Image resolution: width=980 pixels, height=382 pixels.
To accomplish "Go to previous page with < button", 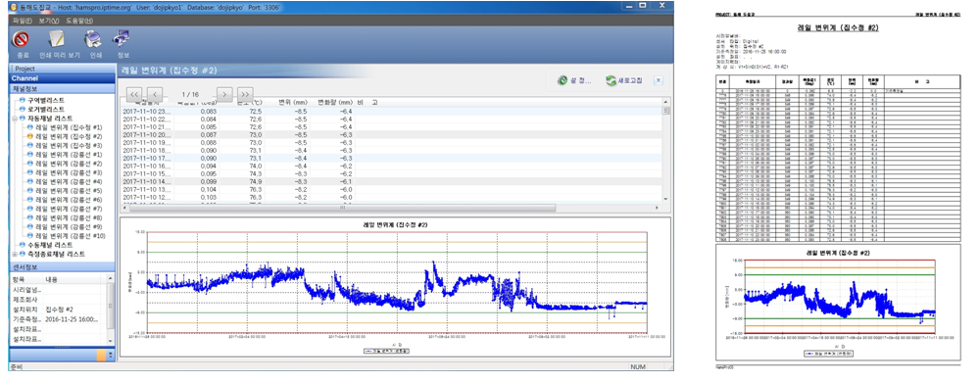I will click(x=155, y=94).
